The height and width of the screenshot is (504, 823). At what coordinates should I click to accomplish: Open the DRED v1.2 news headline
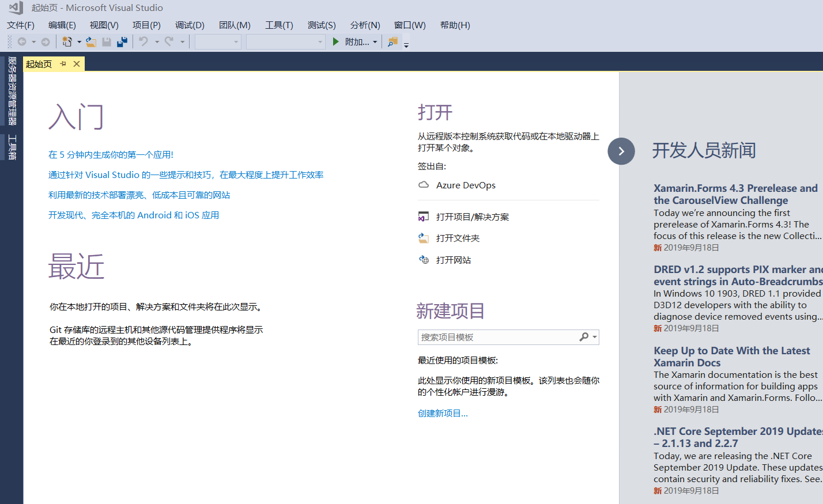tap(738, 275)
